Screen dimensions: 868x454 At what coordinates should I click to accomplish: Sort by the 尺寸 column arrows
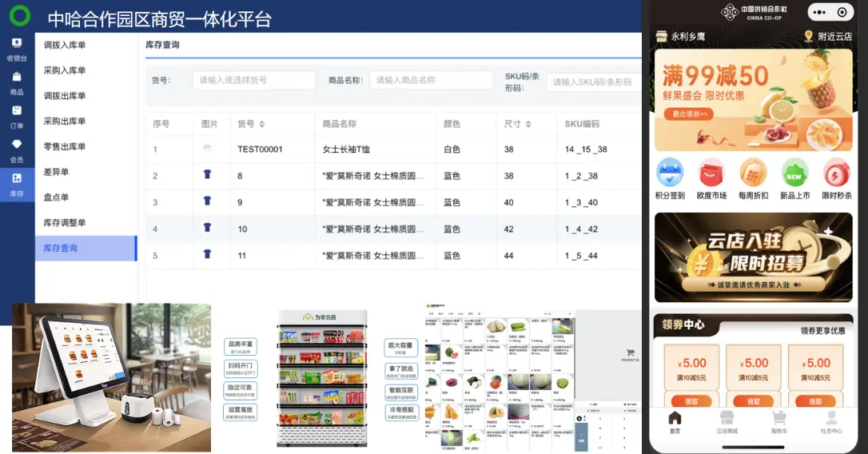point(529,125)
